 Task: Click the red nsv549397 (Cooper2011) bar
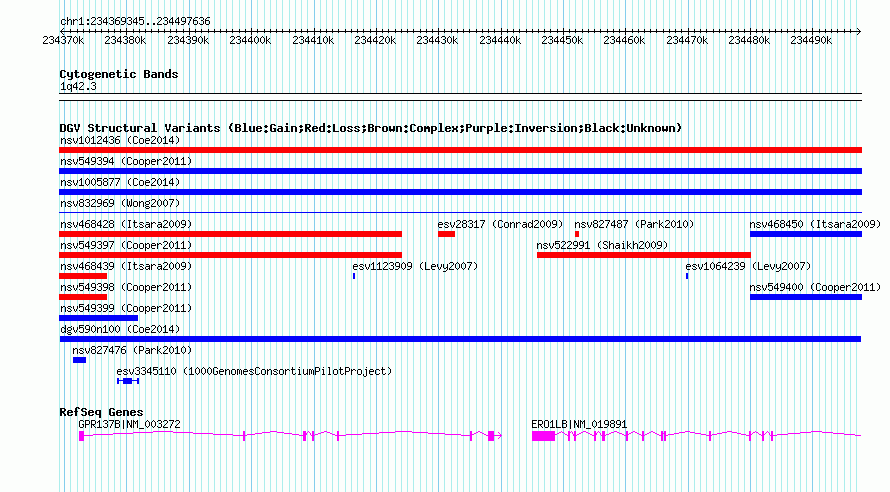click(230, 255)
